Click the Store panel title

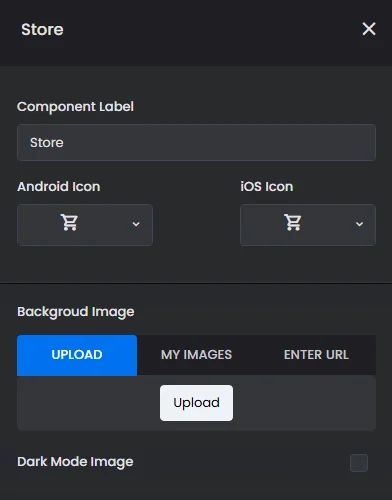(x=42, y=29)
